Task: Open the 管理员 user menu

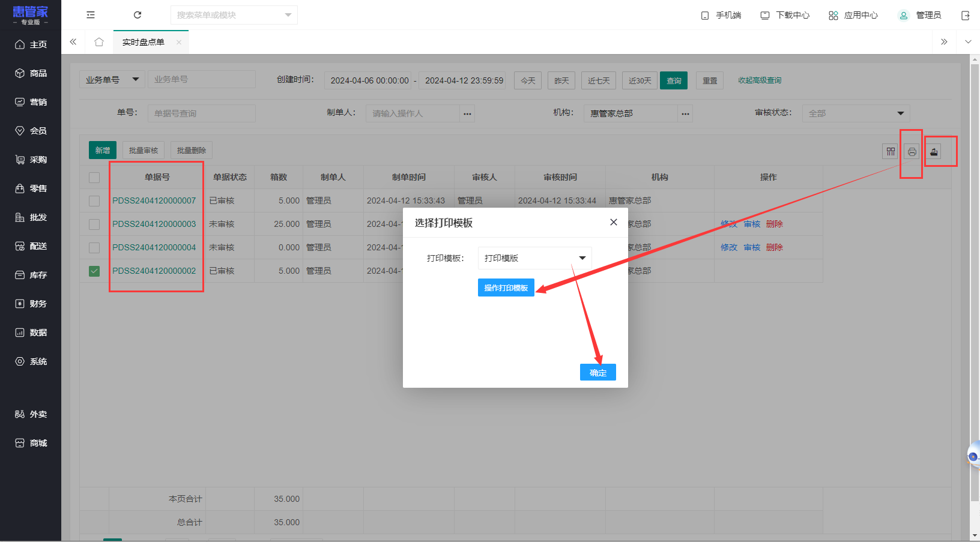Action: point(920,15)
